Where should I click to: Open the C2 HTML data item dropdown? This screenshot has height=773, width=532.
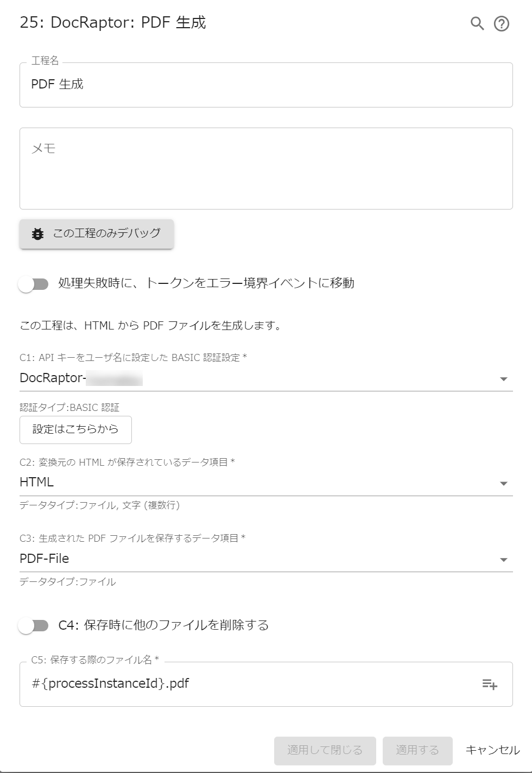coord(504,482)
